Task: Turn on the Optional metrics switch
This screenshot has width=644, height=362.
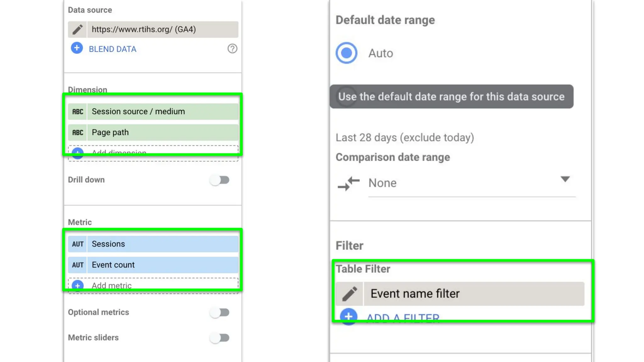Action: (x=220, y=312)
